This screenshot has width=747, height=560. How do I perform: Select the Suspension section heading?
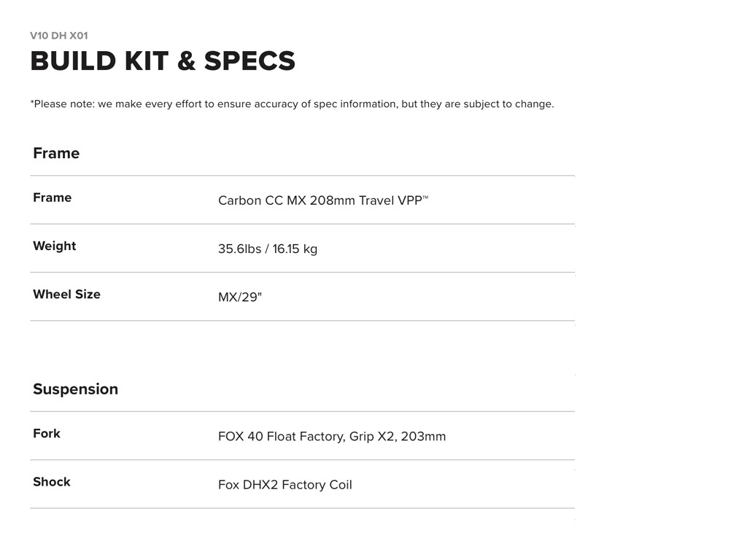pyautogui.click(x=75, y=389)
